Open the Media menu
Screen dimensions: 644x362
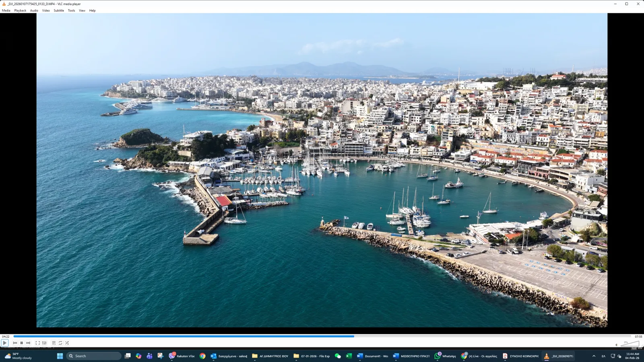tap(6, 10)
